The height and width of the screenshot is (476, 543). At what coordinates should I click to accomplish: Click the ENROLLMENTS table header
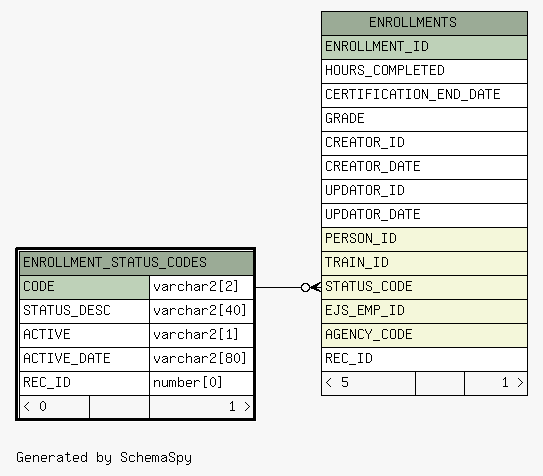tap(424, 23)
